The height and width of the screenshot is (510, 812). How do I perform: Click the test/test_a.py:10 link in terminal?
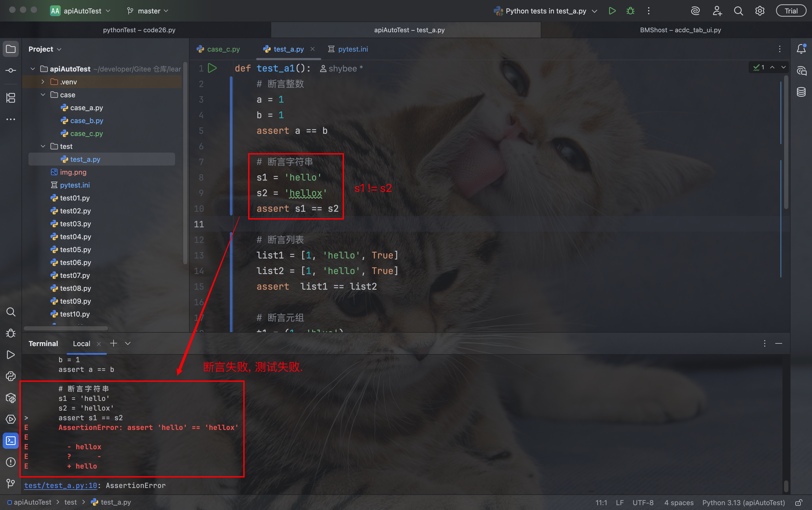(x=61, y=485)
